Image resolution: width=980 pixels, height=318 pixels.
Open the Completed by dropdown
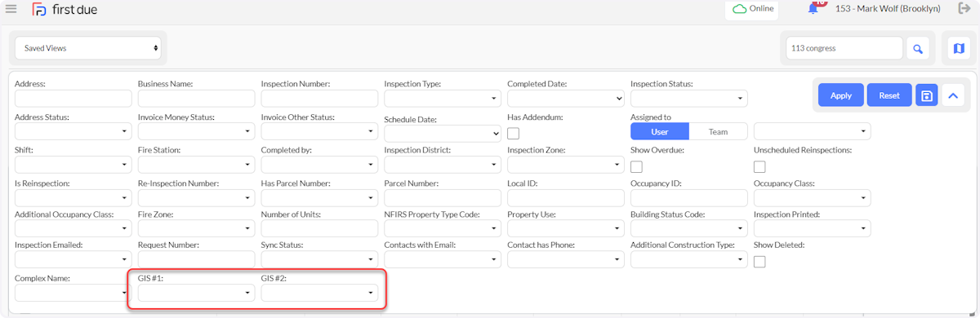click(319, 165)
